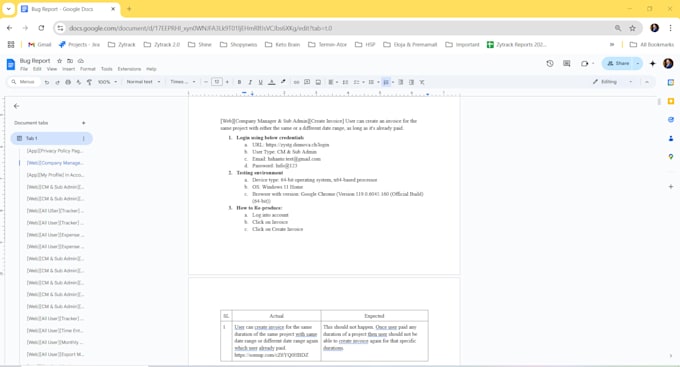Open text color picker
680x367 pixels.
pos(271,82)
